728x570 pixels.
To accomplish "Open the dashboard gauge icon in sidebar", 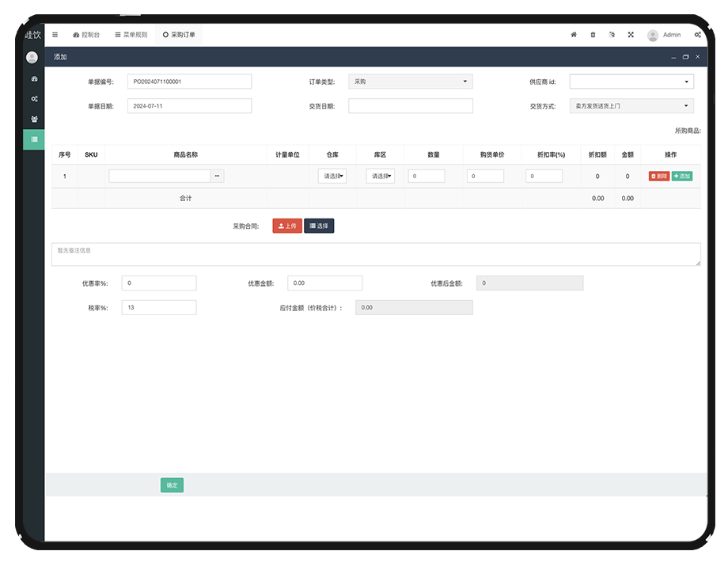I will click(34, 79).
